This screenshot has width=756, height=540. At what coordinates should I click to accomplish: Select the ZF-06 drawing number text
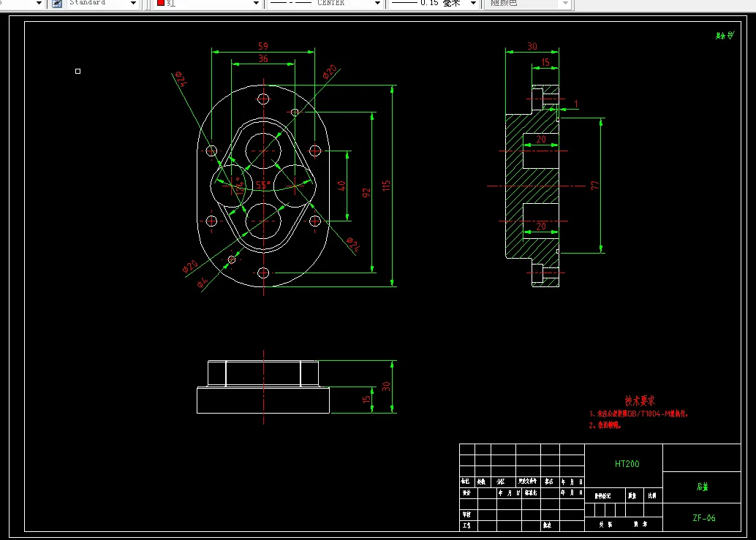(704, 518)
